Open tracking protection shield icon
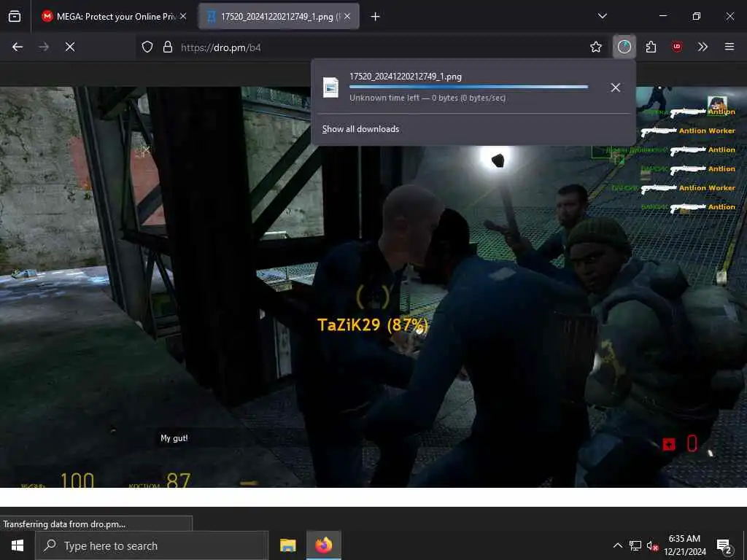 [147, 47]
